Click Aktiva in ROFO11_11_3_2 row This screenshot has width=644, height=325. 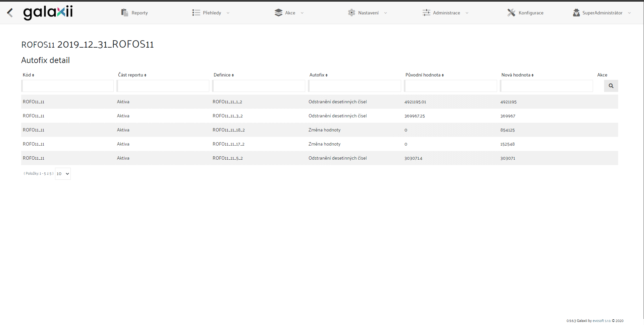(x=123, y=116)
